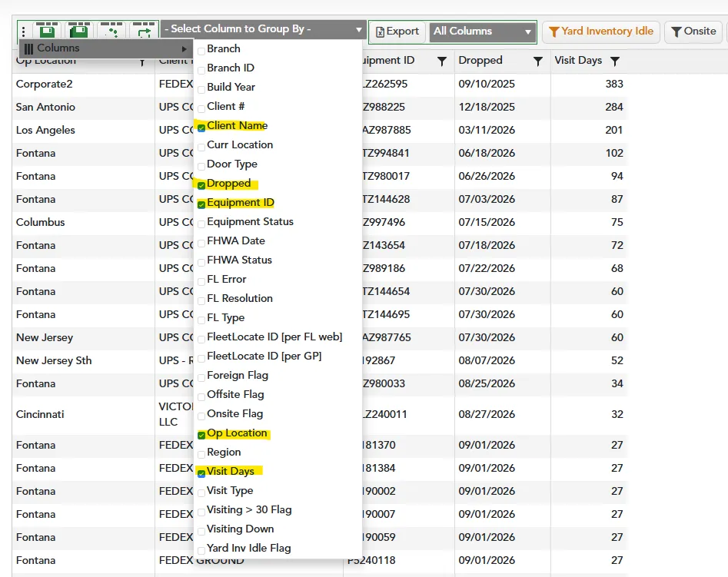Image resolution: width=728 pixels, height=577 pixels.
Task: Uncheck the Dropped column checkbox
Action: (x=201, y=185)
